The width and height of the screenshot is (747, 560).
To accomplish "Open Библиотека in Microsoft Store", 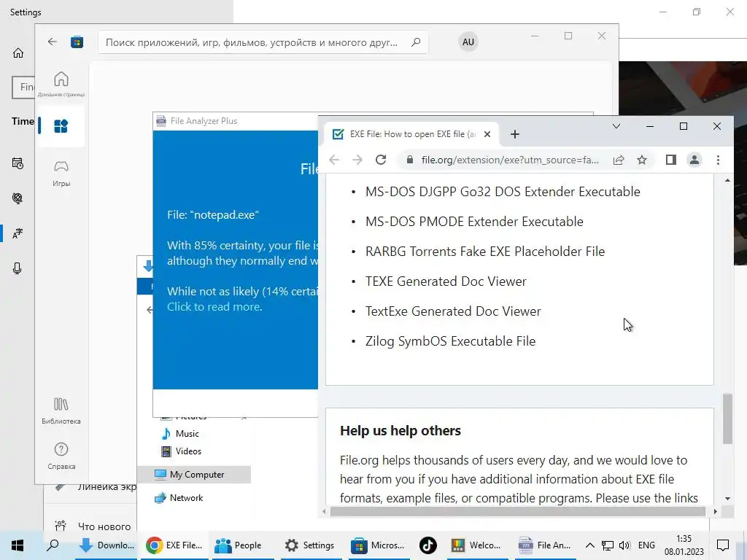I will (x=61, y=411).
